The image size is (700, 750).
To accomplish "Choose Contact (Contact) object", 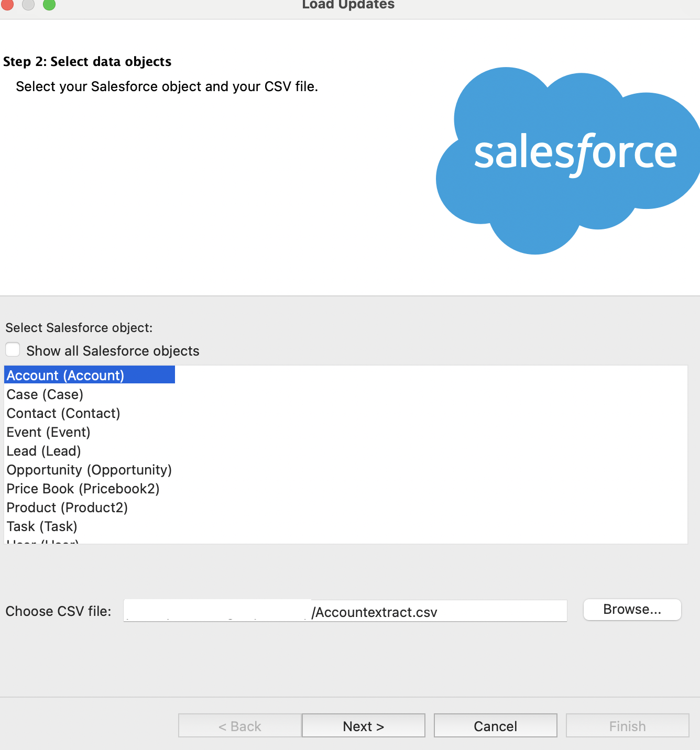I will click(x=63, y=413).
